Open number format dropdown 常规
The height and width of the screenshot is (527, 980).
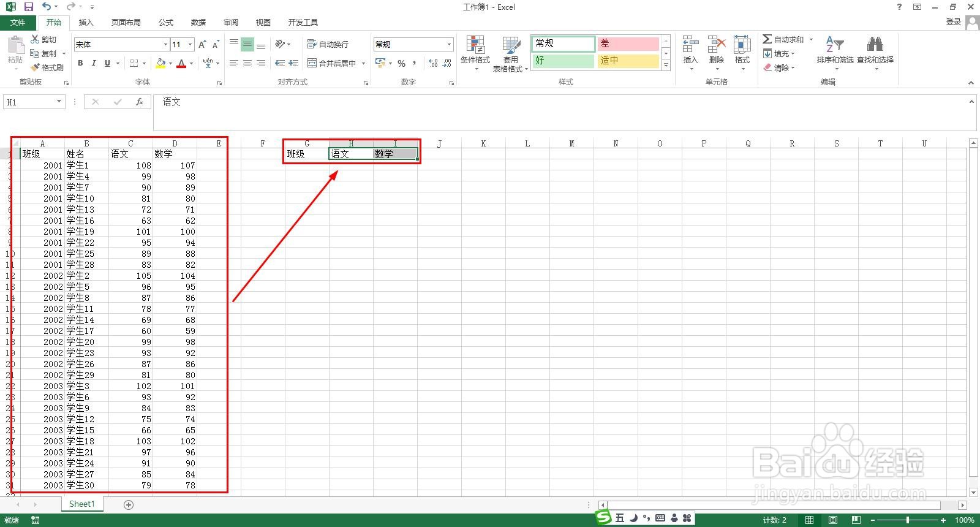[449, 44]
